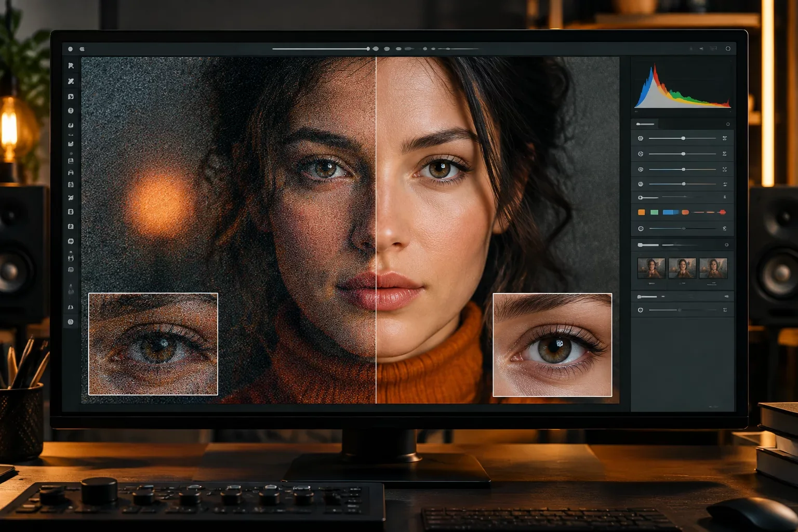Screen dimensions: 798x532
Task: Click the reset icon right of the third adjustment slider
Action: 724,169
